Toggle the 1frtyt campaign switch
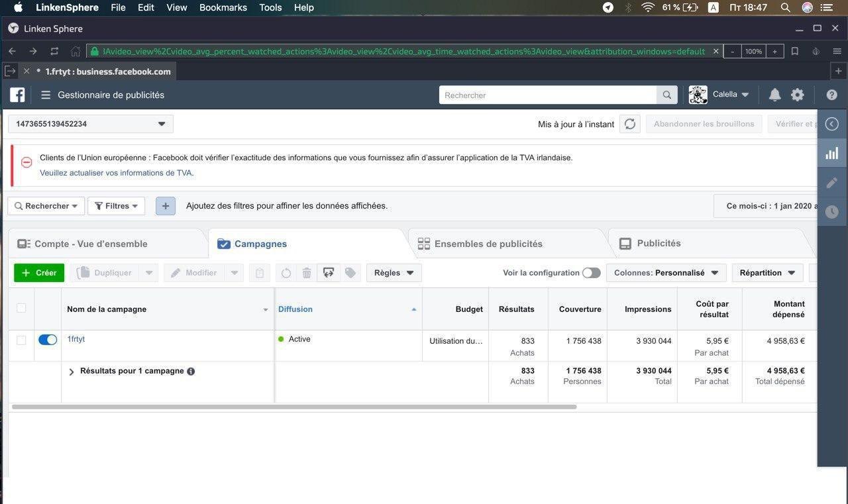Viewport: 848px width, 504px height. pyautogui.click(x=48, y=340)
